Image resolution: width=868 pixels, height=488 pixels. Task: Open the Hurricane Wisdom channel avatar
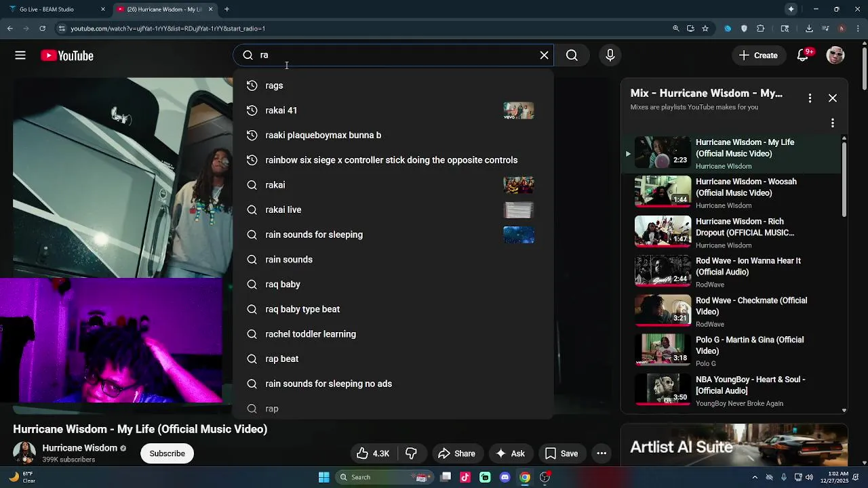(24, 453)
